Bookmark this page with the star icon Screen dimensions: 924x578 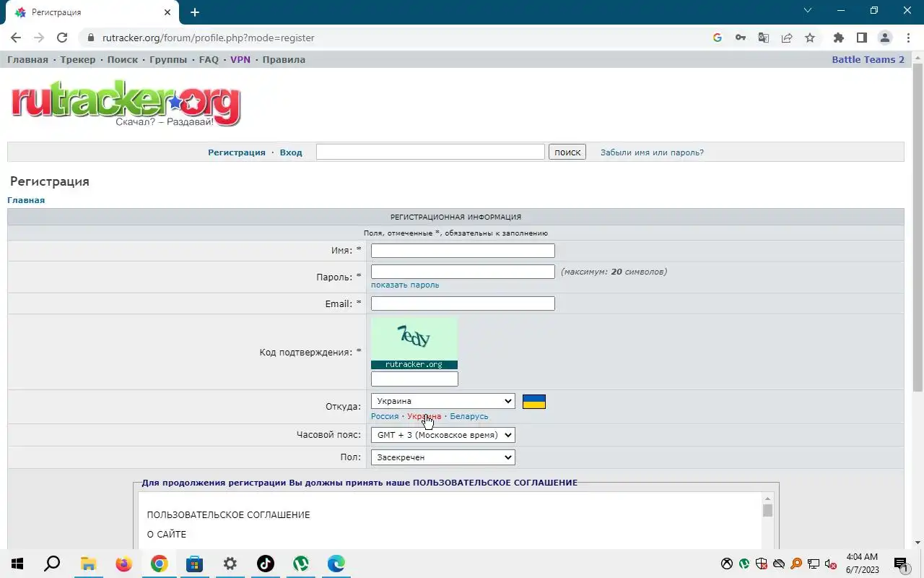coord(810,38)
